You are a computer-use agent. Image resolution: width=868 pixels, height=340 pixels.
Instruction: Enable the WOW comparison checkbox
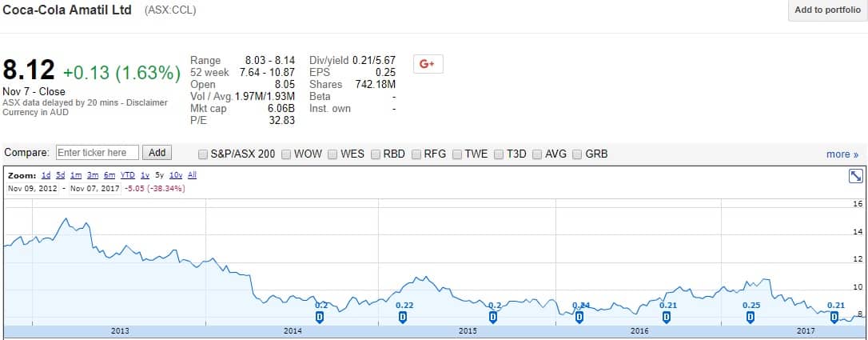coord(286,154)
